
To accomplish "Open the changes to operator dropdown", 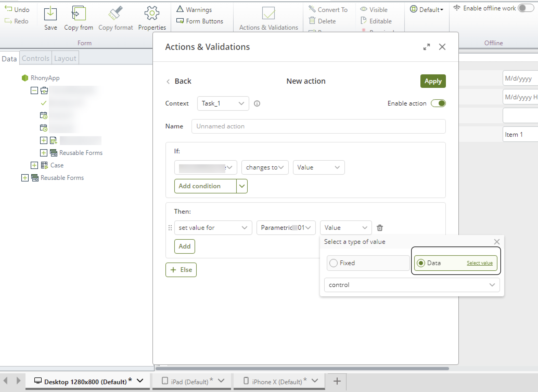I will [x=265, y=167].
